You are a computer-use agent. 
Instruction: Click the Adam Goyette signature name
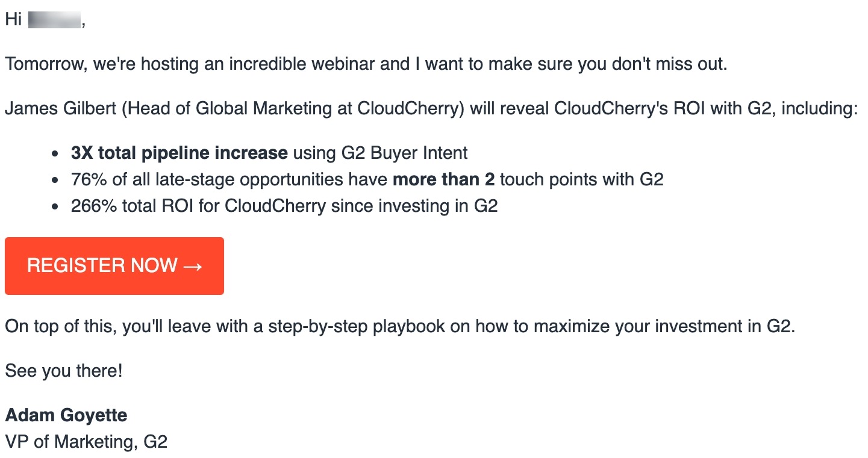tap(66, 415)
